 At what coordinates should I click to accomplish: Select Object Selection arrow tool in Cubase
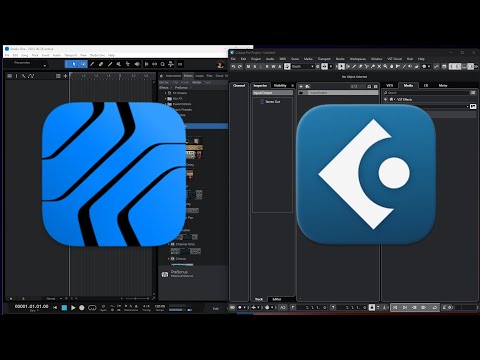click(x=341, y=67)
